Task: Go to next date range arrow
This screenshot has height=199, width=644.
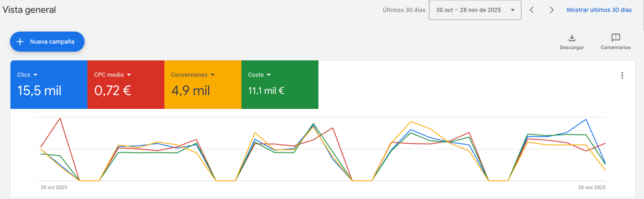Action: [x=552, y=10]
